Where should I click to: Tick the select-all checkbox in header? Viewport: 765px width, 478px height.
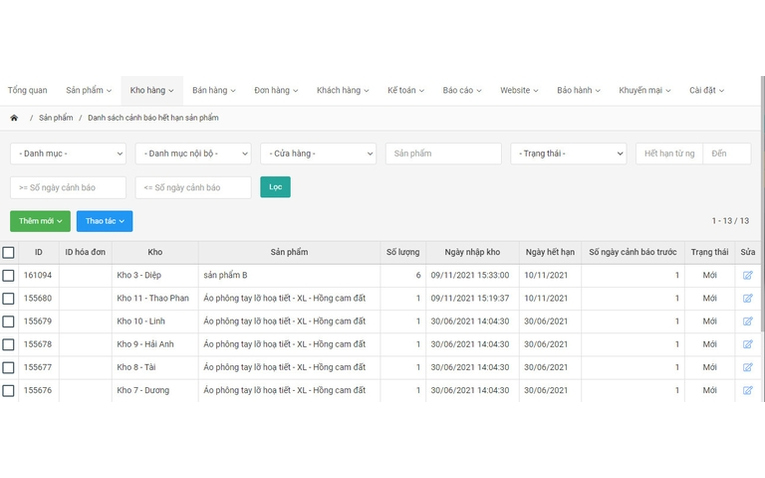(x=8, y=252)
